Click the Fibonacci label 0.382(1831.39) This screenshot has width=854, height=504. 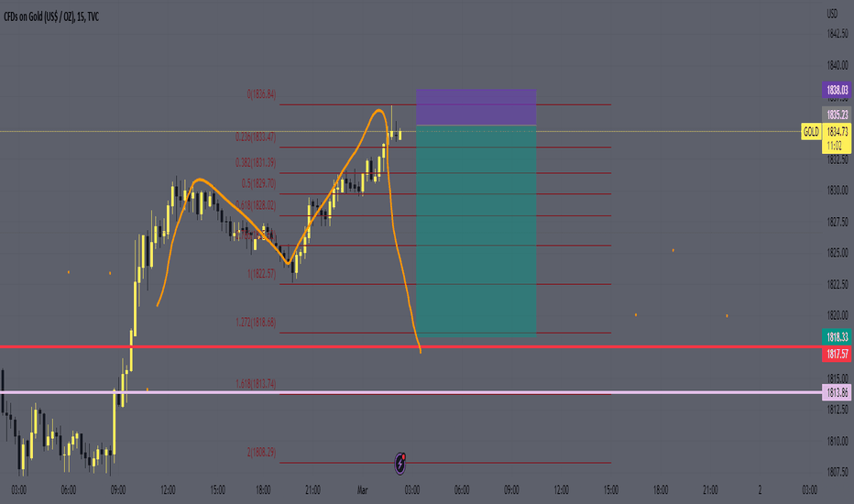(x=256, y=162)
